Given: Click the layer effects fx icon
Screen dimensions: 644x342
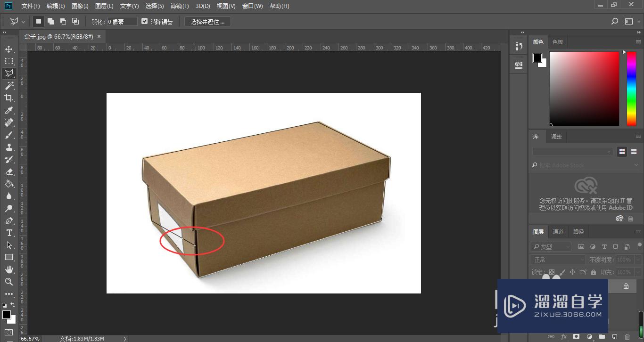Looking at the screenshot, I should pyautogui.click(x=563, y=337).
